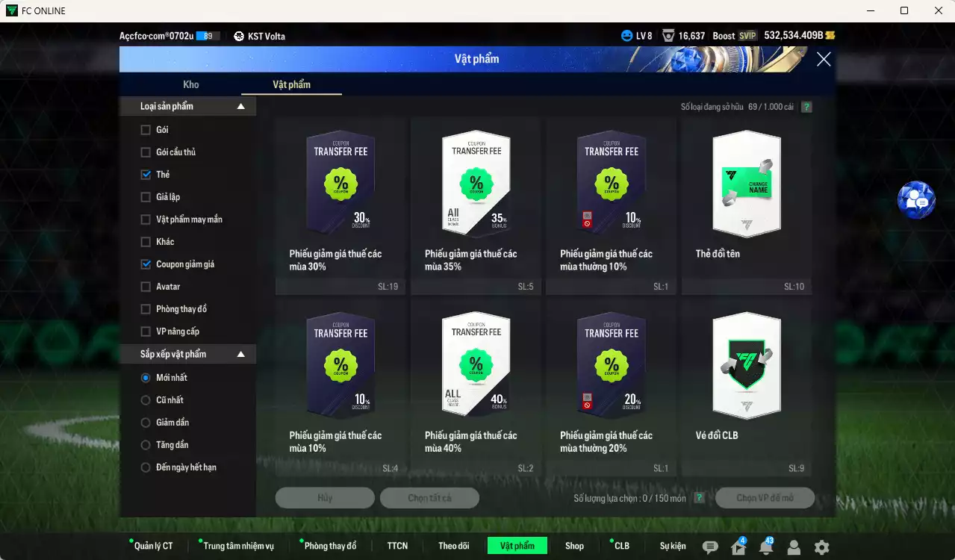Viewport: 955px width, 560px height.
Task: Uncheck the Coupon giảm giá checkbox
Action: click(x=145, y=264)
